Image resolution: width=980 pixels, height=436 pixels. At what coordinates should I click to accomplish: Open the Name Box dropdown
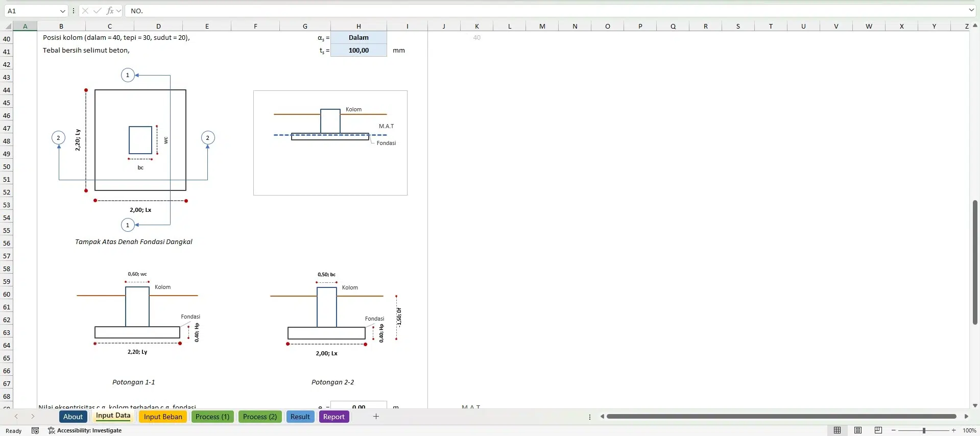62,11
